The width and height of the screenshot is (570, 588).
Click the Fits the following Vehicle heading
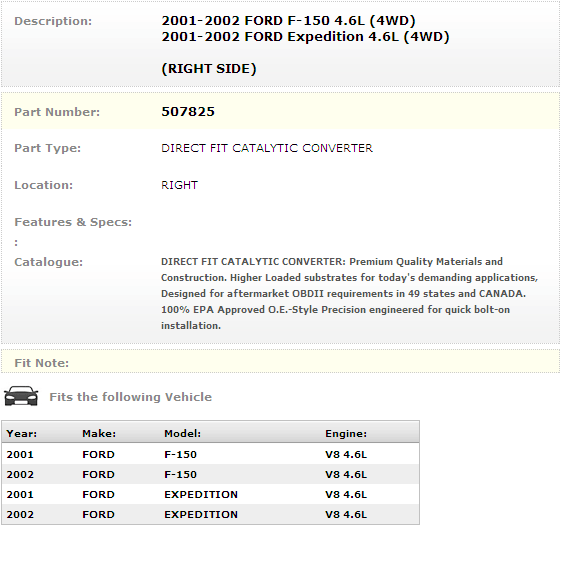130,397
